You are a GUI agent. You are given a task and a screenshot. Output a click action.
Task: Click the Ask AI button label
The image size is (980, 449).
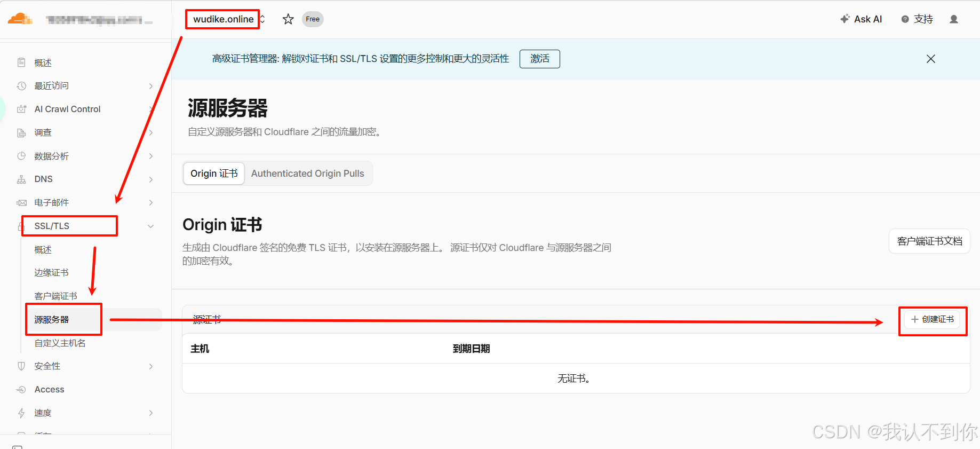coord(868,19)
